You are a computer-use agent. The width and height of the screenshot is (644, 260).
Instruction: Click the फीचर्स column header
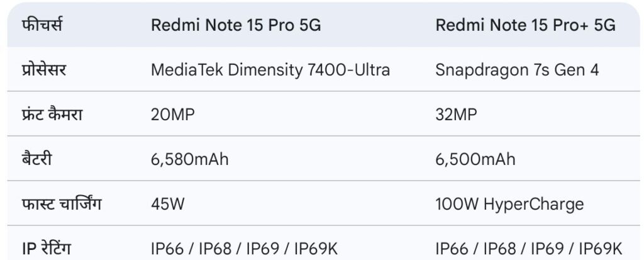(x=42, y=25)
